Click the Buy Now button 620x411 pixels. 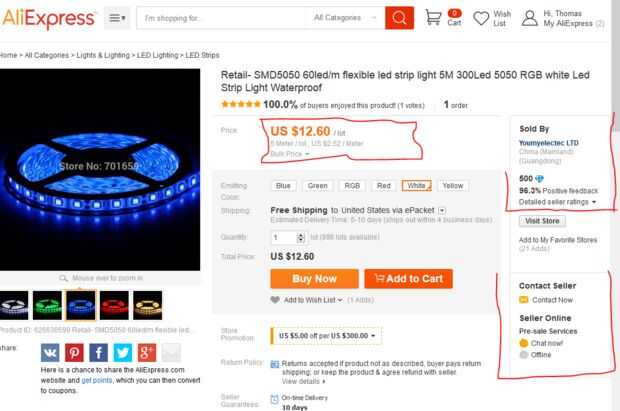pos(314,279)
